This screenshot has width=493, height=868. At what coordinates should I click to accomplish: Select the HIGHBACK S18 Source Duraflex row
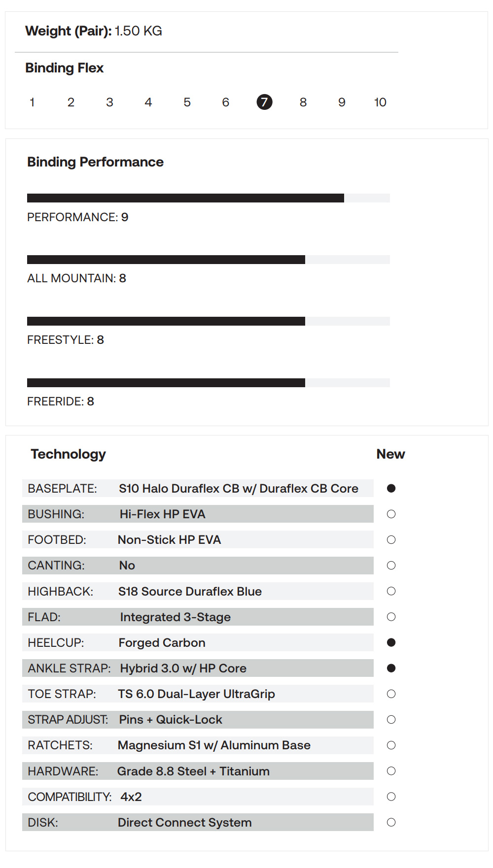(198, 591)
